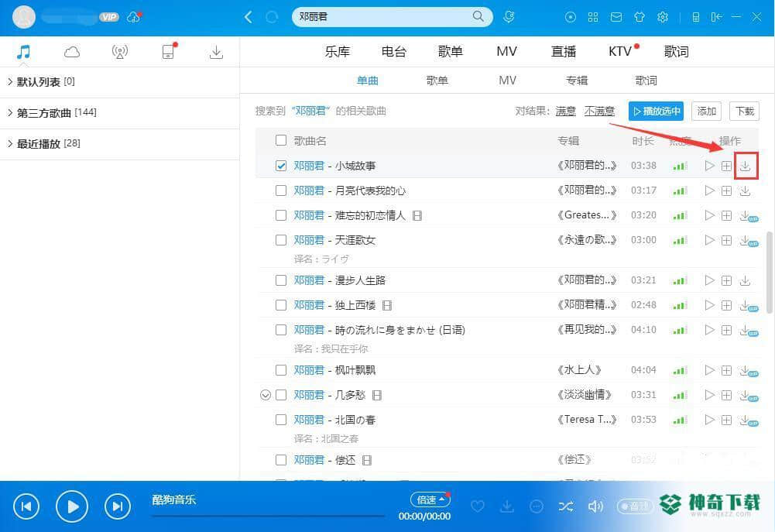Open the messages envelope icon
This screenshot has height=532, width=775.
616,17
